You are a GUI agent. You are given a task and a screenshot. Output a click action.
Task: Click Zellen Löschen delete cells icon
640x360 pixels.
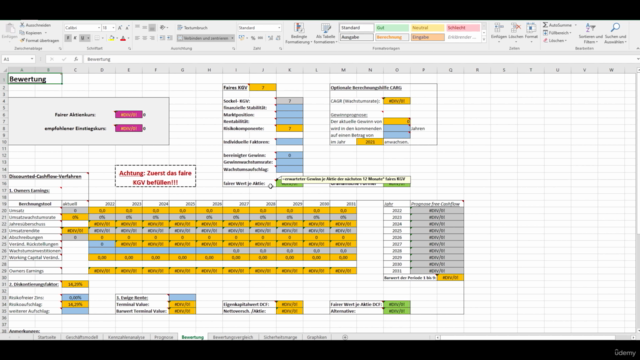point(516,29)
